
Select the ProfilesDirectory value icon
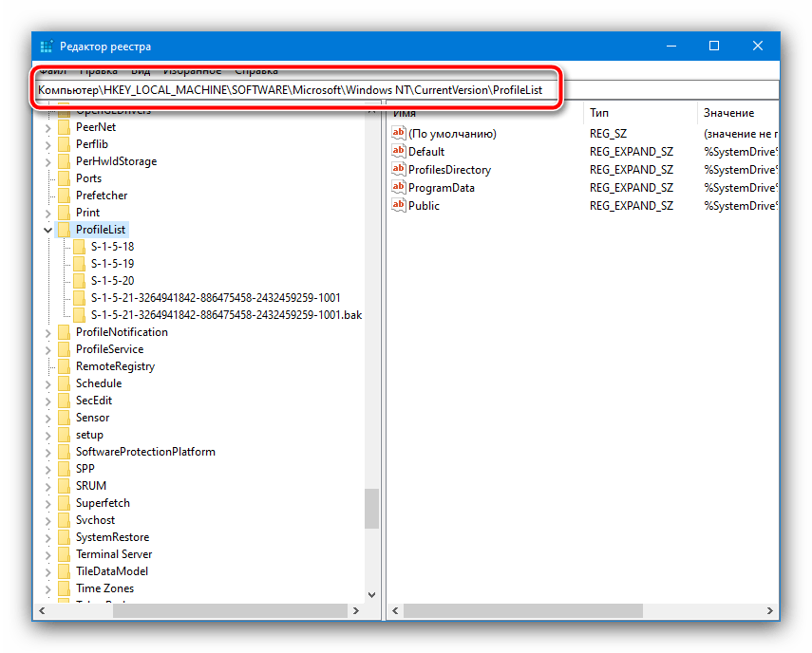pyautogui.click(x=399, y=170)
